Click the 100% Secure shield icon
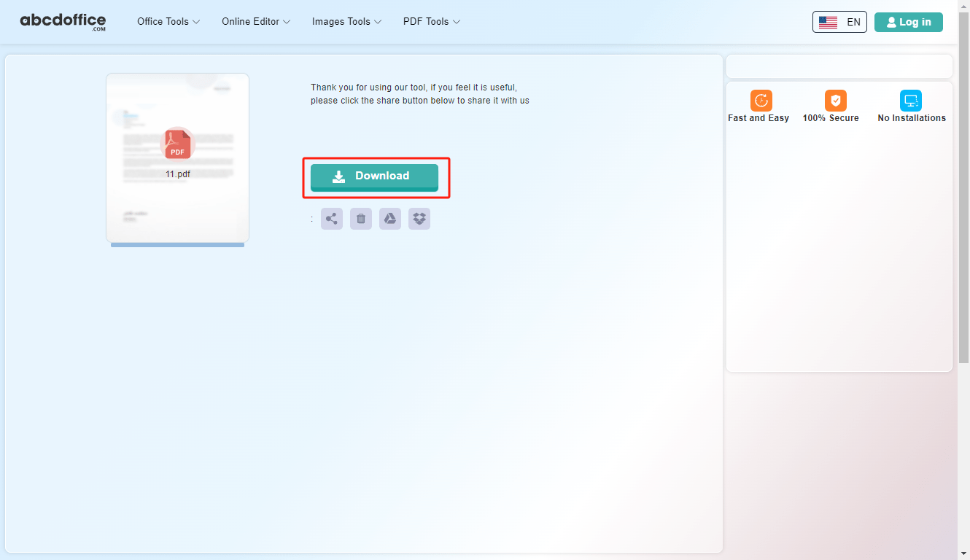 click(836, 101)
